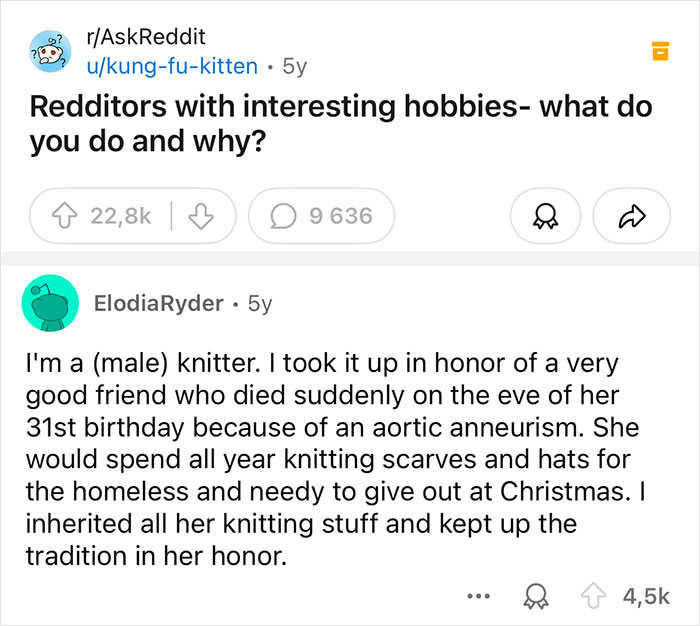Click ElodiaRyder's green avatar
Image resolution: width=700 pixels, height=626 pixels.
click(48, 301)
